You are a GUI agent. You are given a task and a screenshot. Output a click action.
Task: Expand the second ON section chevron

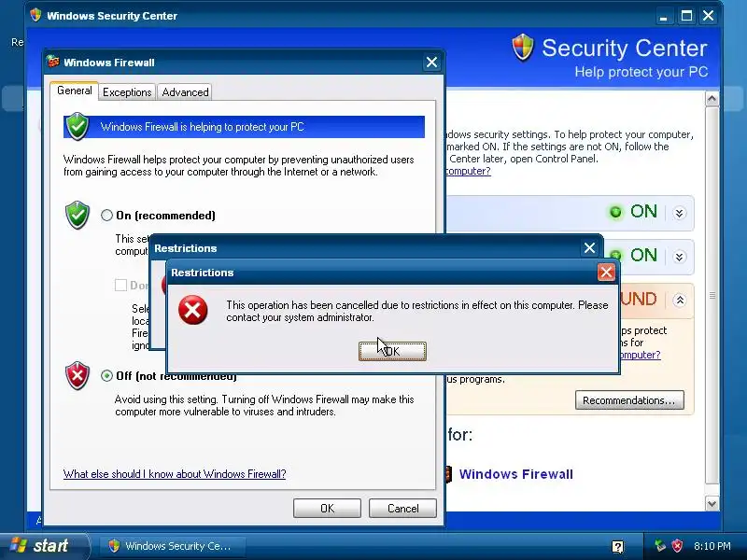(x=680, y=257)
